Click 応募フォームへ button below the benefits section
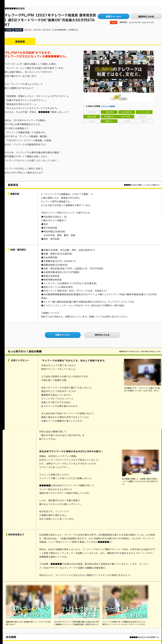The height and width of the screenshot is (644, 162). pos(63,335)
